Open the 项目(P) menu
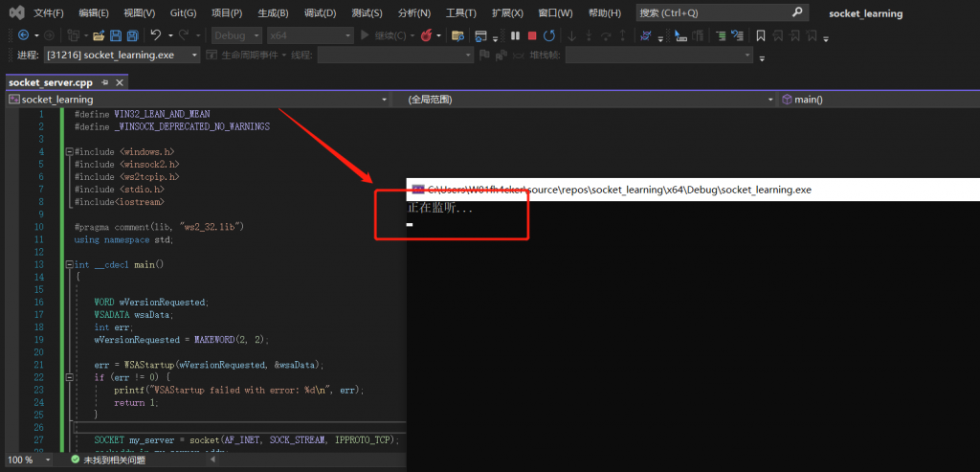The width and height of the screenshot is (980, 472). (x=227, y=13)
